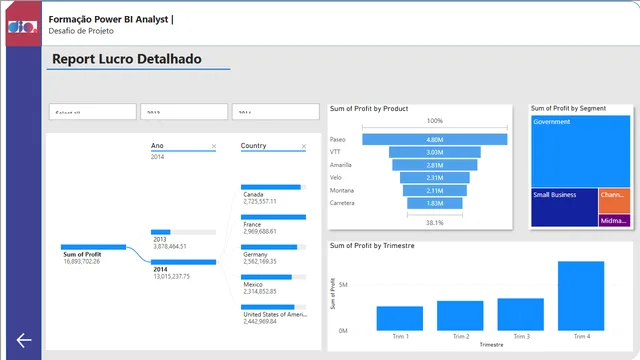Click the Velo 2.31M funnel bar
Image resolution: width=640 pixels, height=360 pixels.
pos(435,178)
